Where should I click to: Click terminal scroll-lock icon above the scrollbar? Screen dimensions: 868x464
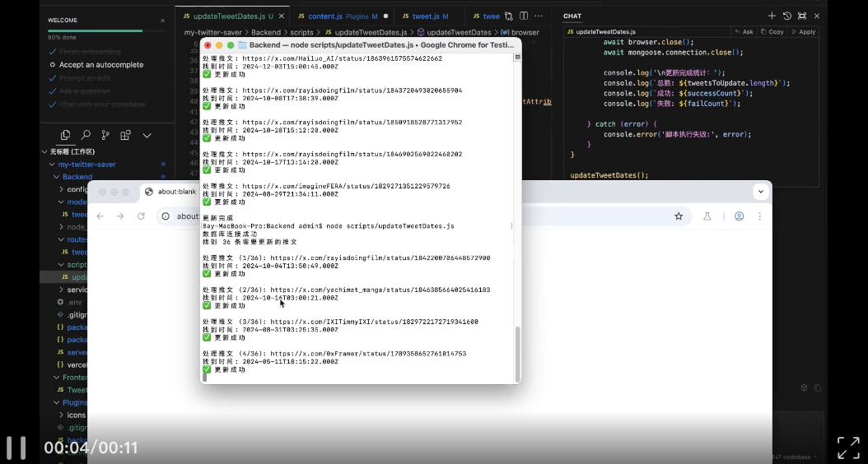click(518, 57)
